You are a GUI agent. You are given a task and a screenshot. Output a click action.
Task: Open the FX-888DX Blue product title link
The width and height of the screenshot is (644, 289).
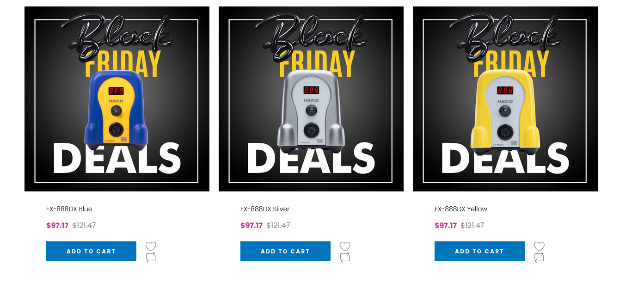[x=69, y=209]
